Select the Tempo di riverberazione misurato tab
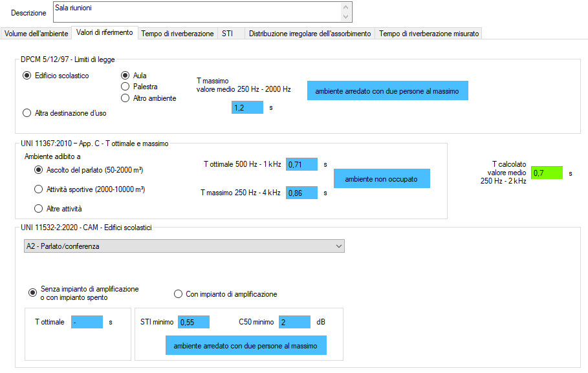Viewport: 588px width, 373px height. (x=429, y=34)
